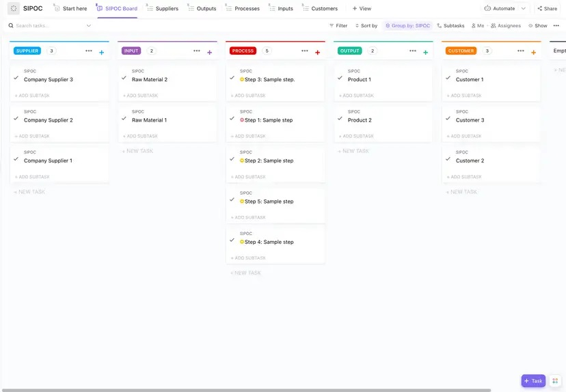
Task: Click the Share icon button
Action: pos(548,8)
